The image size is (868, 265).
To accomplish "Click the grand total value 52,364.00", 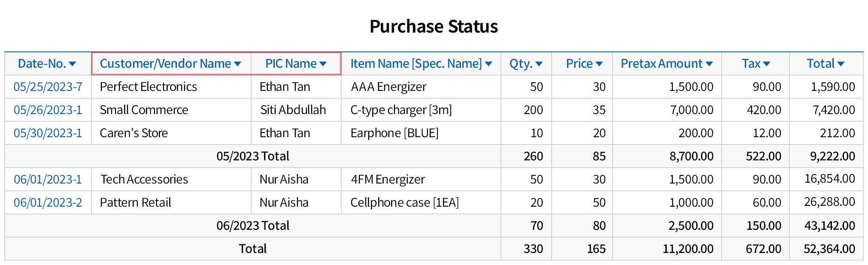I will pyautogui.click(x=829, y=249).
